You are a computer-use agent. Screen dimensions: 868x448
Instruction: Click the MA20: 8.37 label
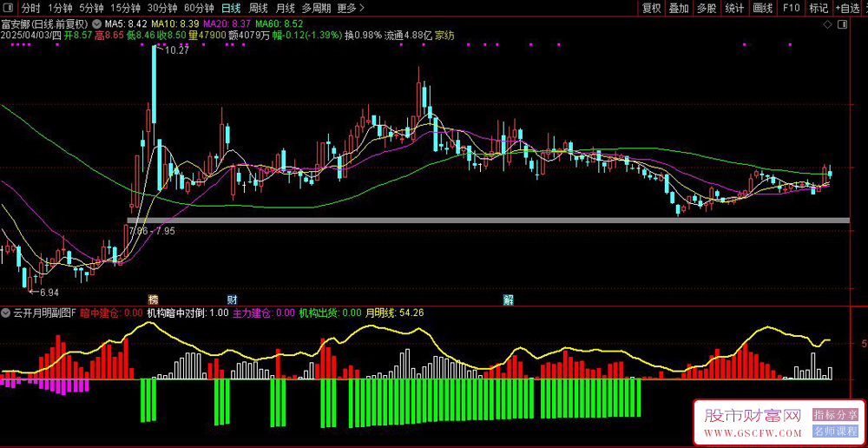(x=227, y=23)
